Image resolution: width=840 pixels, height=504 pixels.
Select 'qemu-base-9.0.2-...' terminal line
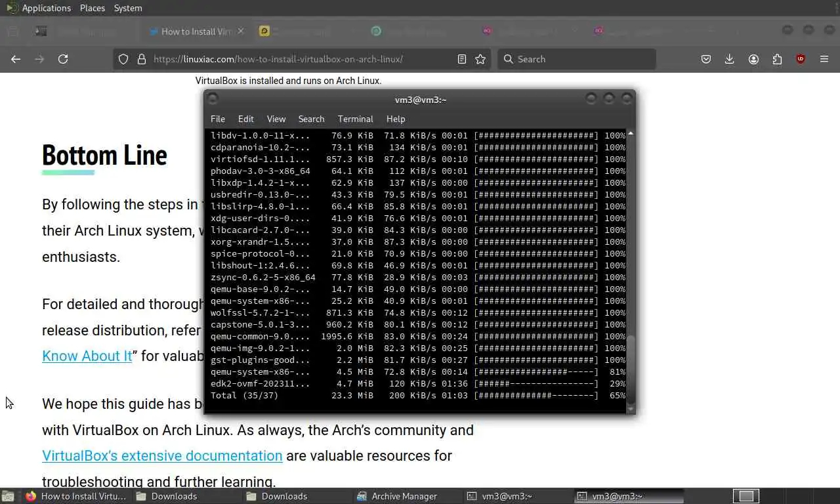tap(417, 289)
